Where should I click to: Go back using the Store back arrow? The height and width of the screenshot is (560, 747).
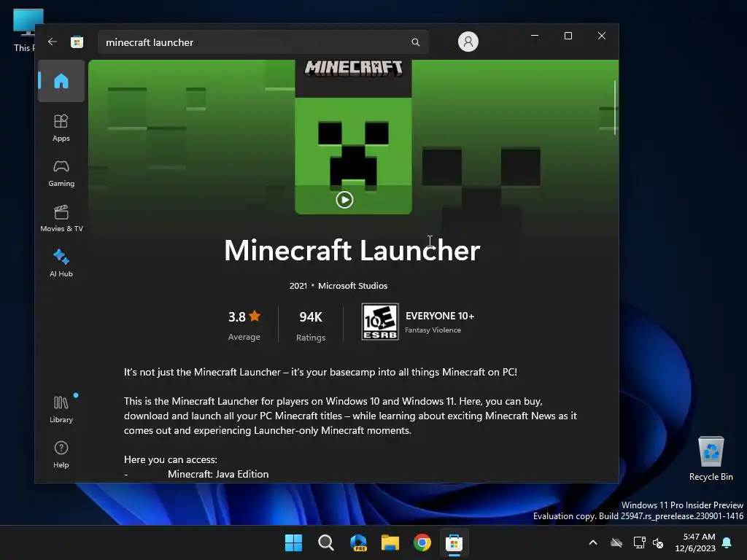[53, 42]
